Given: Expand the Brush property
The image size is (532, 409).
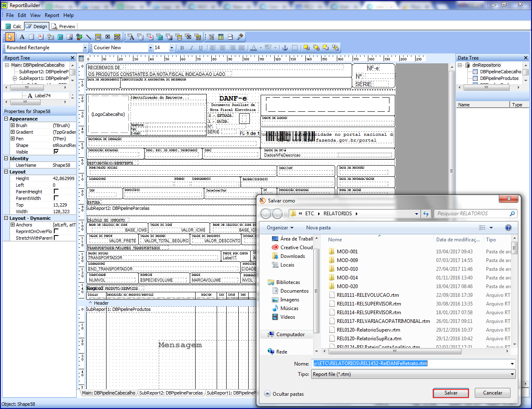Looking at the screenshot, I should (12, 125).
